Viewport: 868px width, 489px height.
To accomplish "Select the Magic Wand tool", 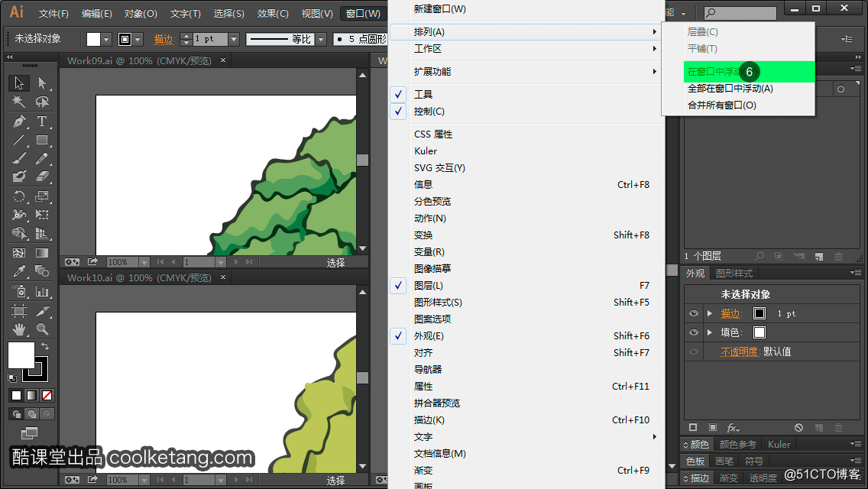I will 19,102.
